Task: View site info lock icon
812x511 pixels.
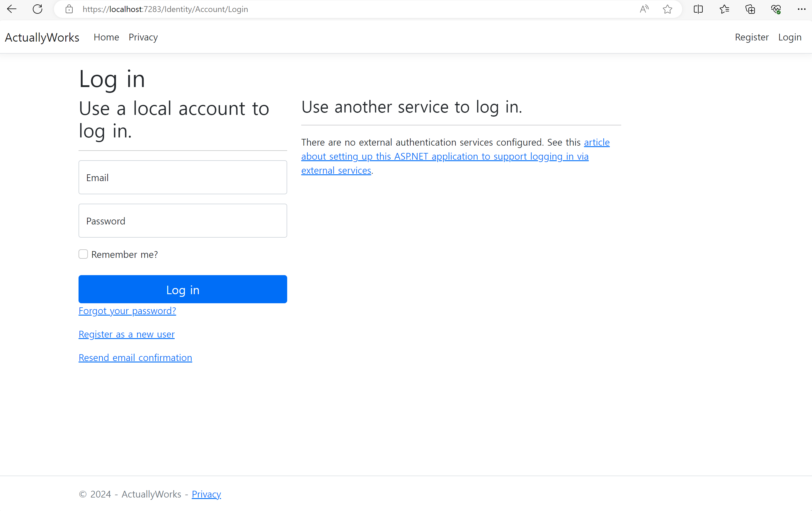Action: click(x=69, y=9)
